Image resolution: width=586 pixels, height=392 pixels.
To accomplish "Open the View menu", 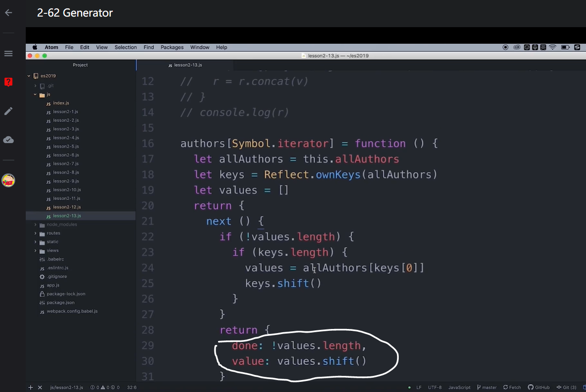I will pyautogui.click(x=102, y=47).
